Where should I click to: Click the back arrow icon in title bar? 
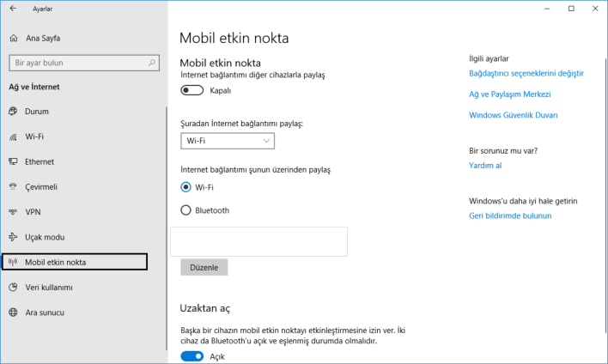(13, 8)
